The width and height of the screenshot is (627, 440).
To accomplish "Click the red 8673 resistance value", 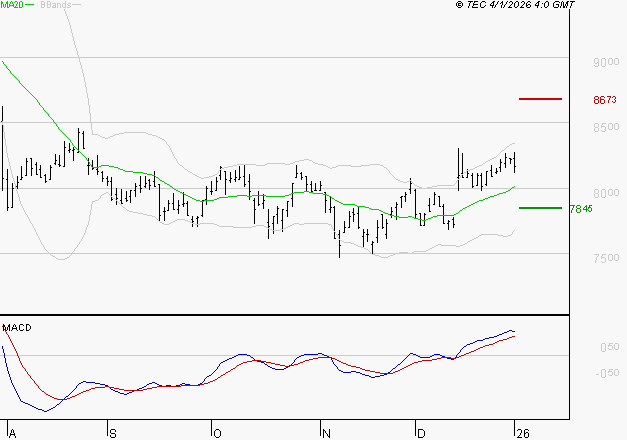I will pos(605,100).
